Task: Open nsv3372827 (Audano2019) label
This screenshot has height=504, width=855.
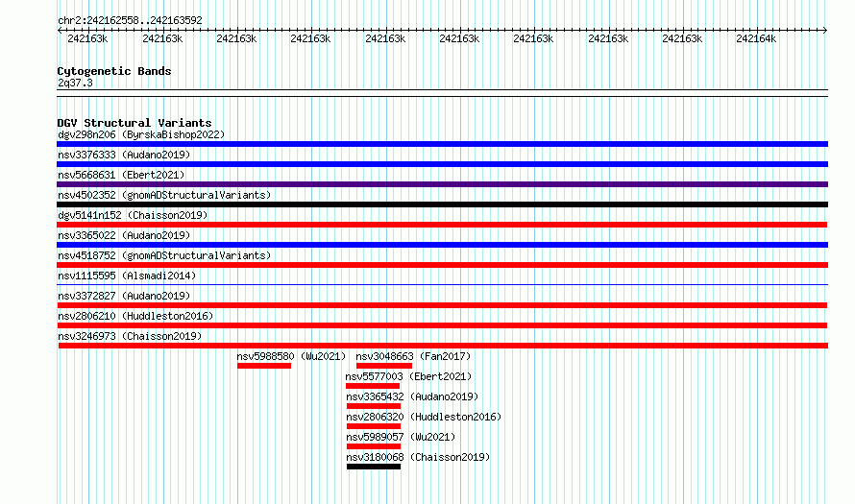Action: [x=124, y=296]
